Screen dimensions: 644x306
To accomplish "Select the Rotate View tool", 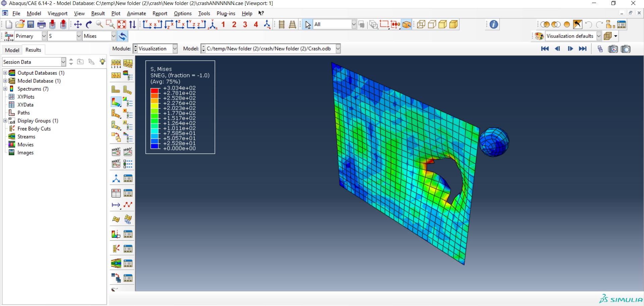I will (89, 24).
